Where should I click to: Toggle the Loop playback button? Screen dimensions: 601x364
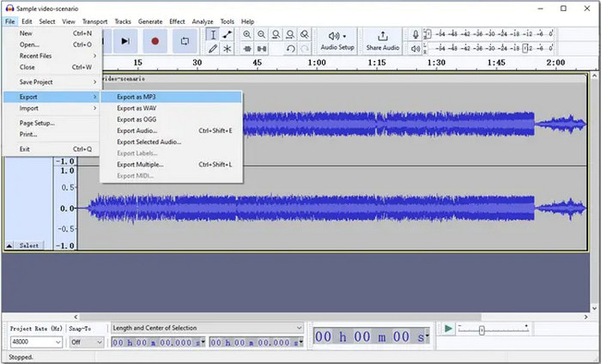pos(185,40)
